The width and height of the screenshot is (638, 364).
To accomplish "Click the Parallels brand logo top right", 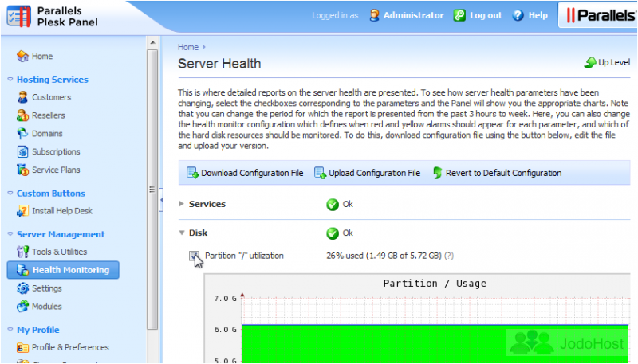I will (601, 15).
